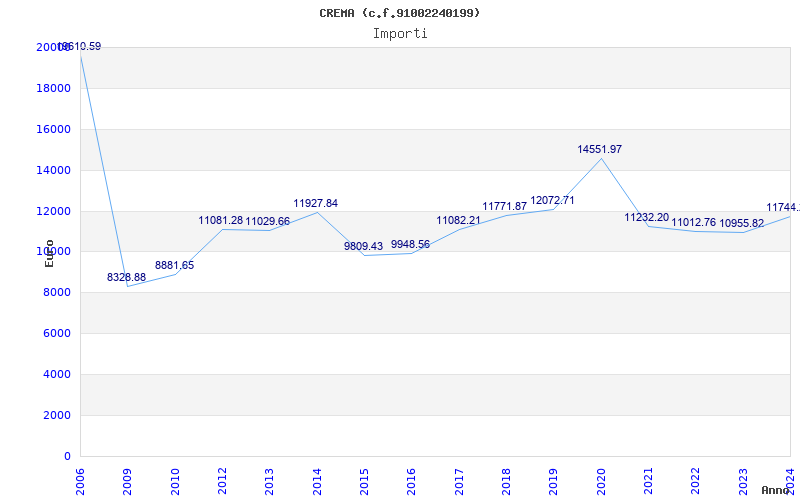Click x-axis year 2012
Screen dimensions: 800x500
[222, 482]
